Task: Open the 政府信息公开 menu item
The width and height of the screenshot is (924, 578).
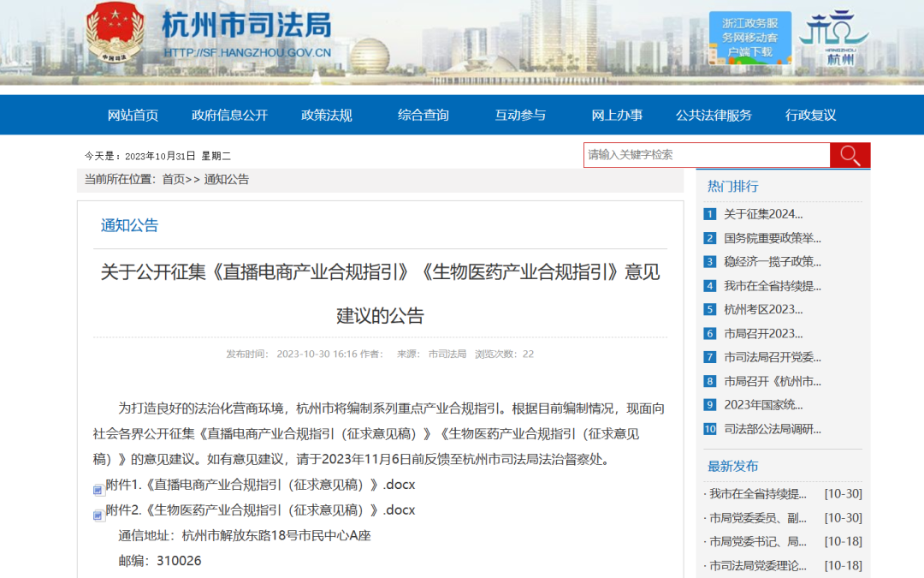Action: click(x=229, y=115)
